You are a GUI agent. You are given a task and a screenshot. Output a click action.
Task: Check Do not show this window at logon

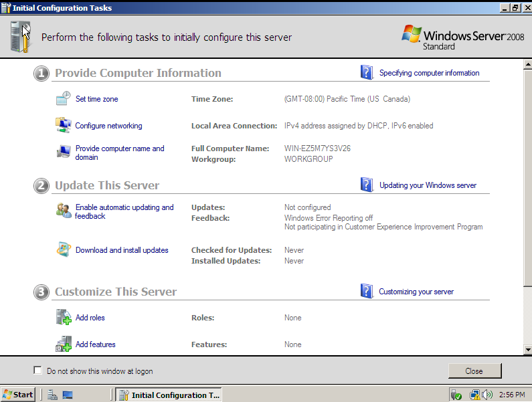(37, 370)
